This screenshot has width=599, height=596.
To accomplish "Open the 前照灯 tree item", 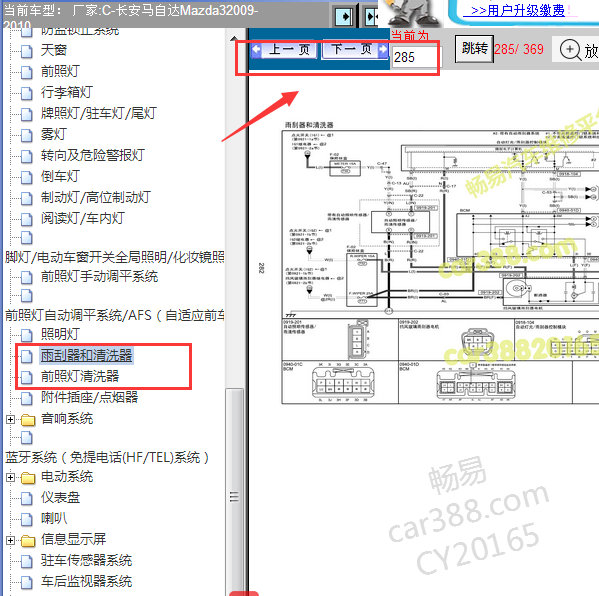I will 60,71.
